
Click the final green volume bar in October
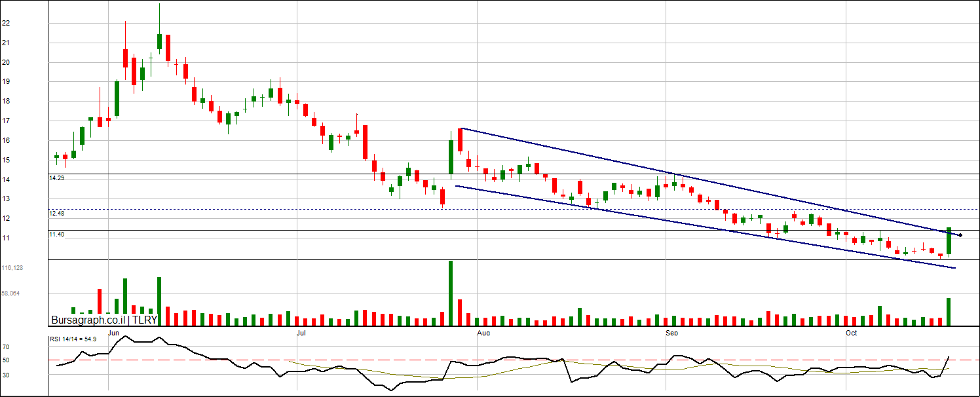click(949, 312)
